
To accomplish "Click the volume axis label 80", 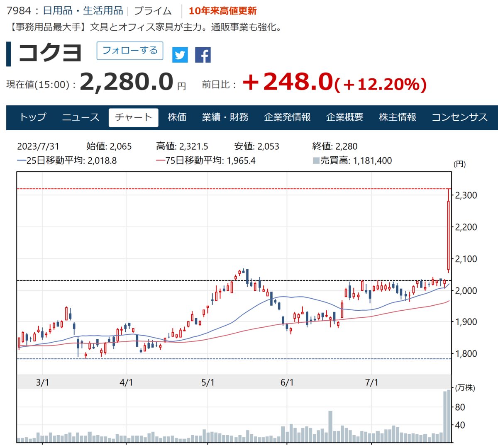I will (x=460, y=407).
